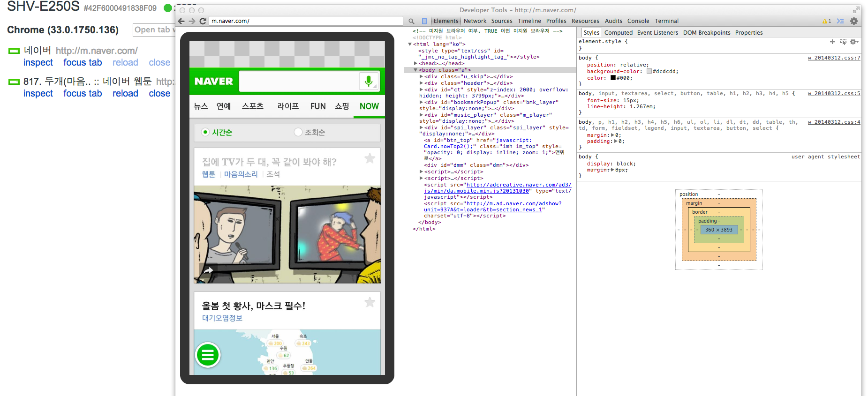The image size is (868, 396).
Task: Expand the margin shorthand triangle in Styles
Action: click(612, 135)
